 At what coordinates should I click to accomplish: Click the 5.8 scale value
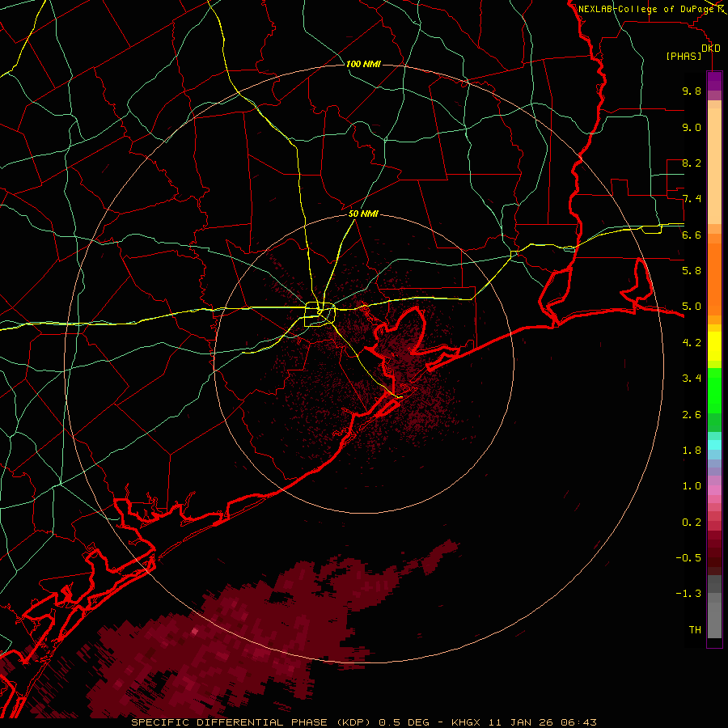click(692, 270)
